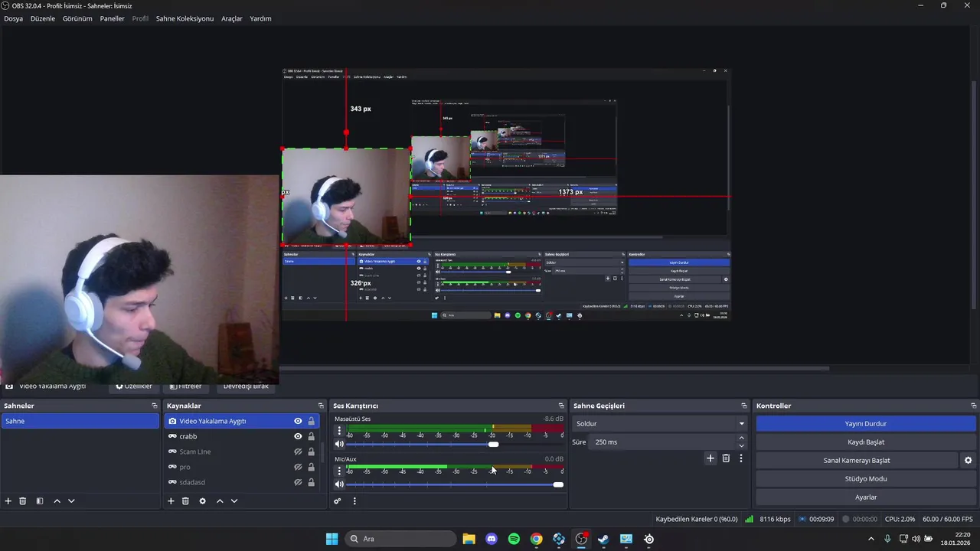The height and width of the screenshot is (551, 980).
Task: Open advanced audio properties gears icon
Action: point(337,501)
